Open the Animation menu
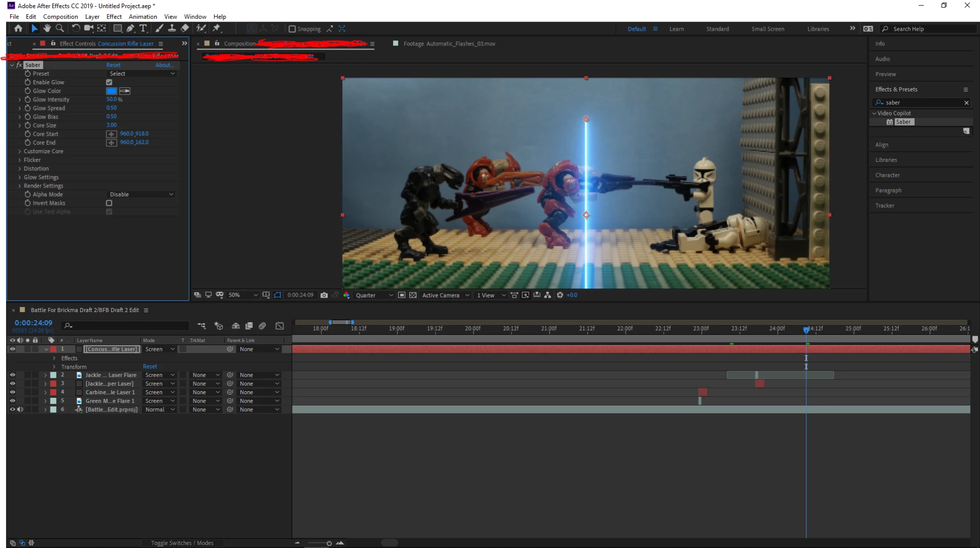This screenshot has height=548, width=980. coord(143,17)
